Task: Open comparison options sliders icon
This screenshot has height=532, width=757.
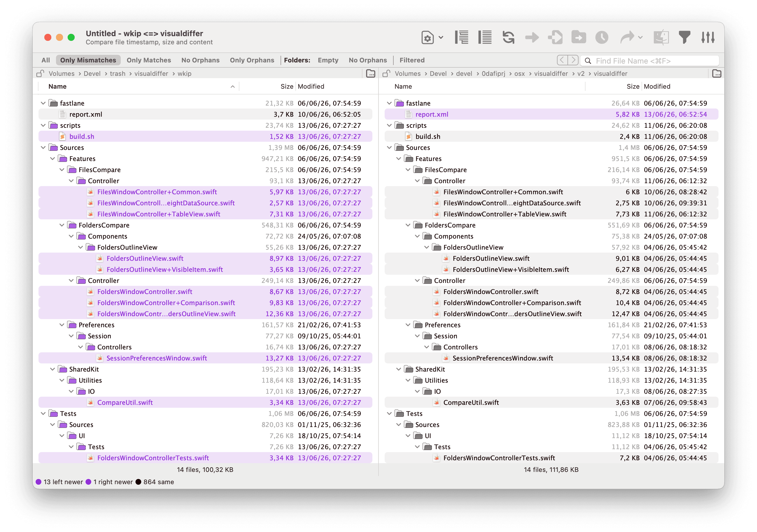Action: pos(708,37)
